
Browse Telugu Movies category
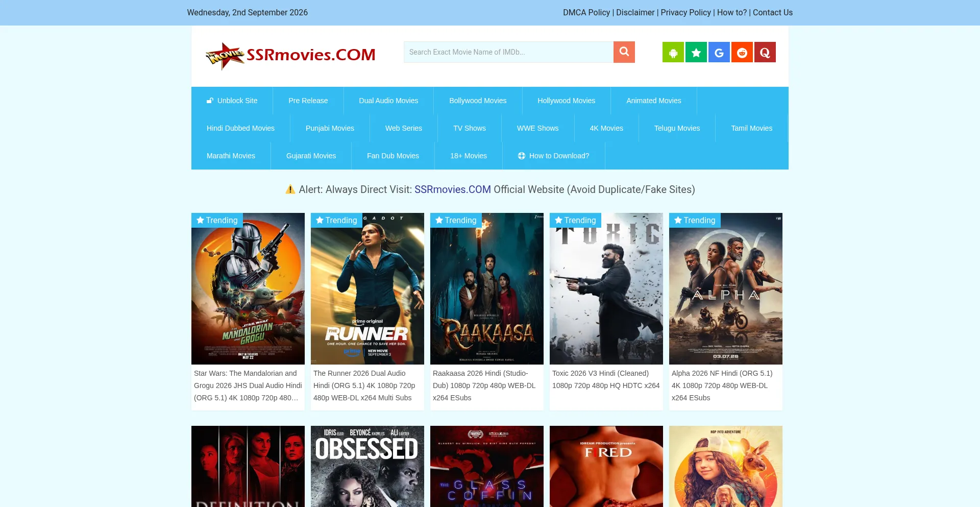pos(677,128)
